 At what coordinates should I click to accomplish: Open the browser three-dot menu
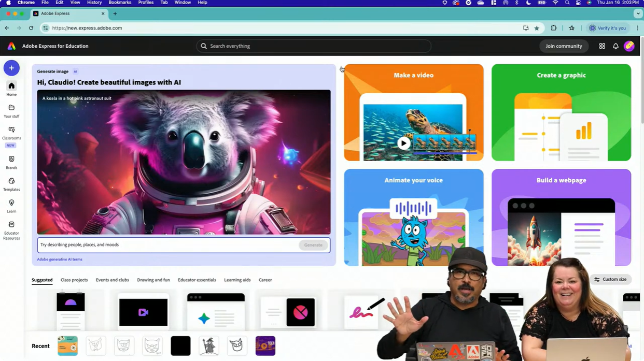click(637, 28)
